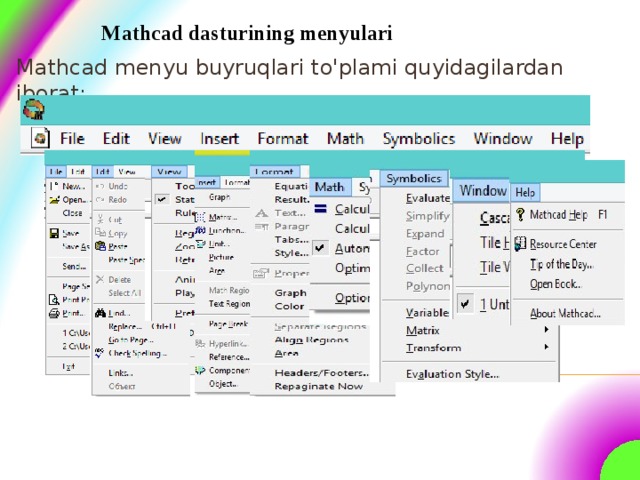
Task: Click the Unit icon in the Insert menu
Action: [200, 244]
